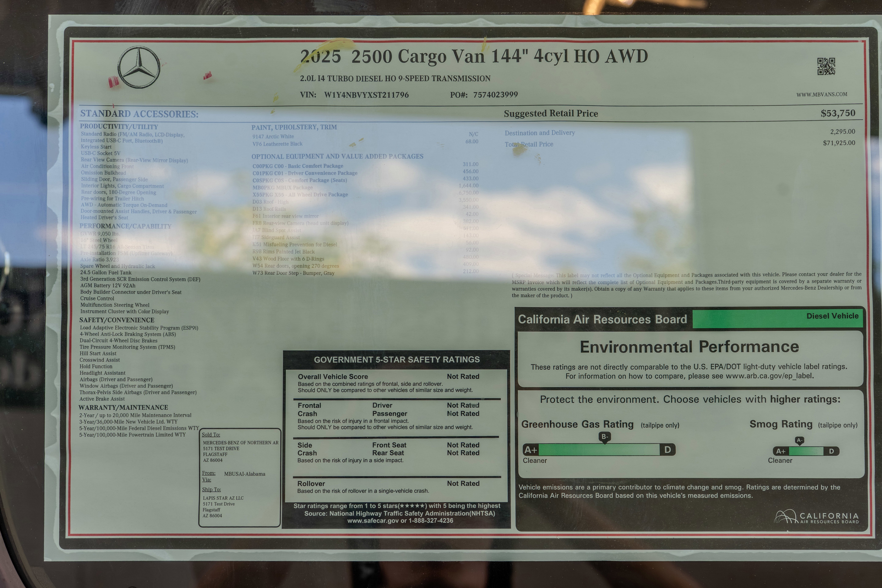Click the 'SAFETY/CONVENIENCE' heading
This screenshot has height=588, width=882.
click(x=117, y=320)
